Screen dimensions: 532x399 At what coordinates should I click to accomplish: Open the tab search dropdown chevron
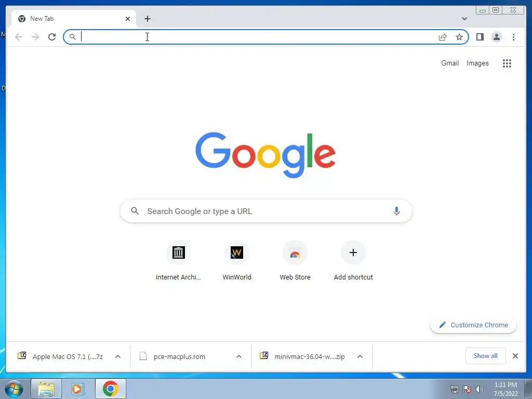point(464,19)
